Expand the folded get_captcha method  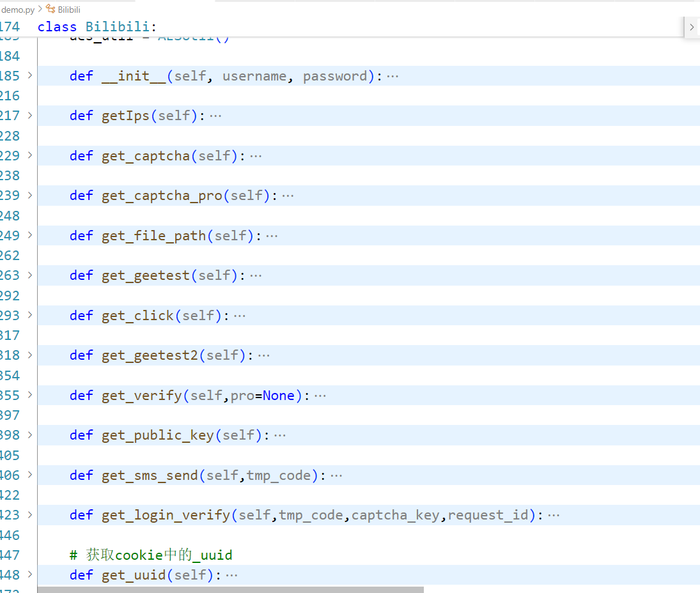pos(30,155)
